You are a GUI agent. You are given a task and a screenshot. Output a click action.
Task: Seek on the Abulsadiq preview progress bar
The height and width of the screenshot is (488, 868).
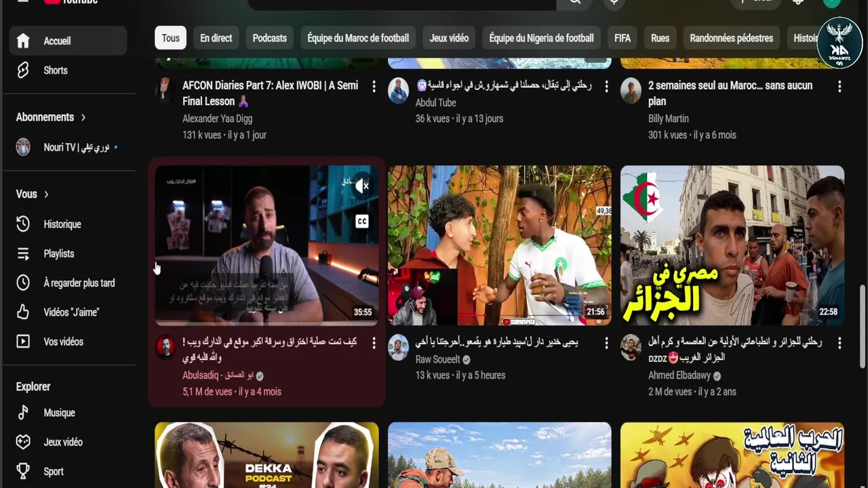coord(267,324)
